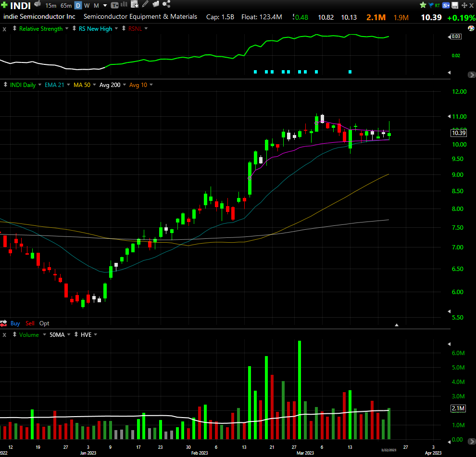Click the reorder arrows beside INDI Daily
This screenshot has height=457, width=476.
coord(5,85)
